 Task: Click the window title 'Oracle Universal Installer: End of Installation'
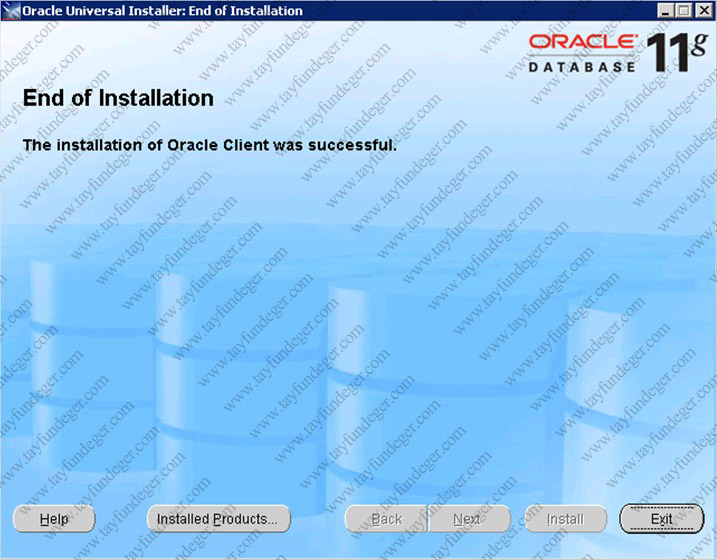(x=162, y=11)
